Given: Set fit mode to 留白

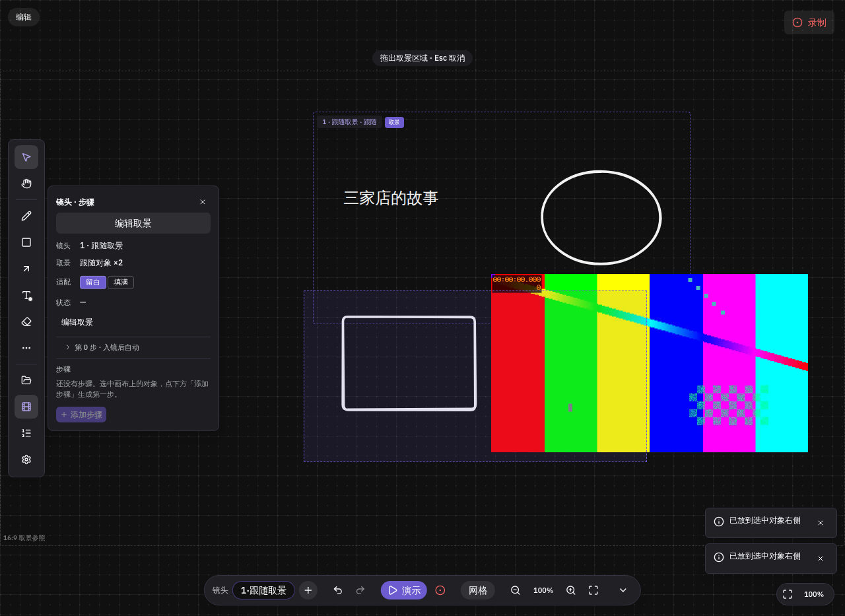Looking at the screenshot, I should 93,283.
